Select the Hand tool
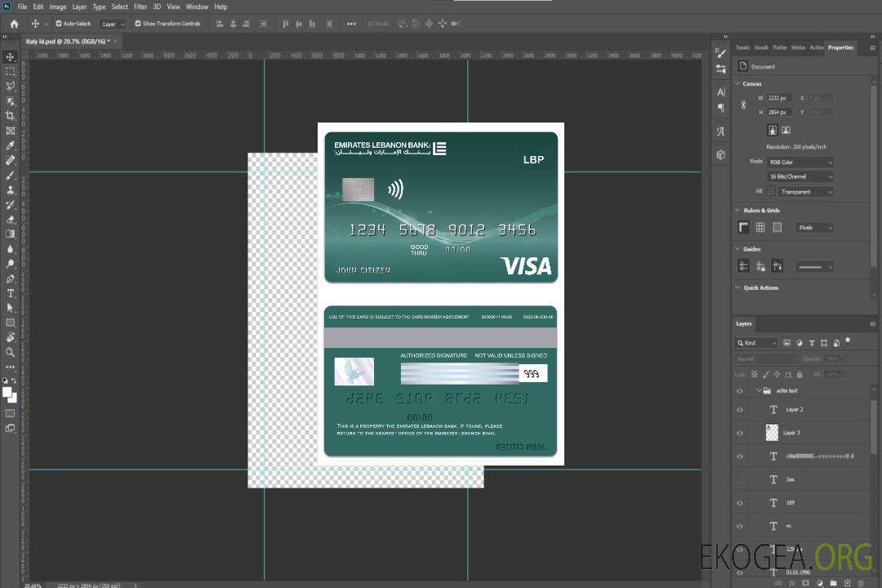The width and height of the screenshot is (882, 588). 10,337
